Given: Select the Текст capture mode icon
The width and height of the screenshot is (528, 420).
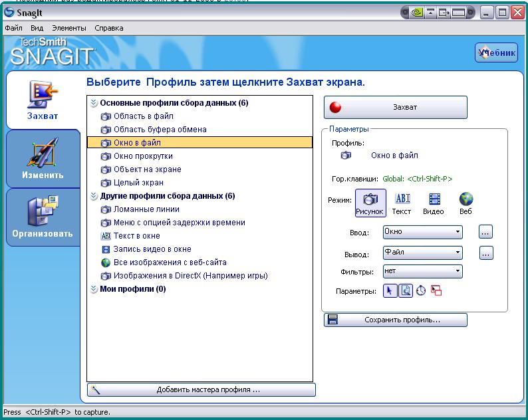Looking at the screenshot, I should (402, 203).
